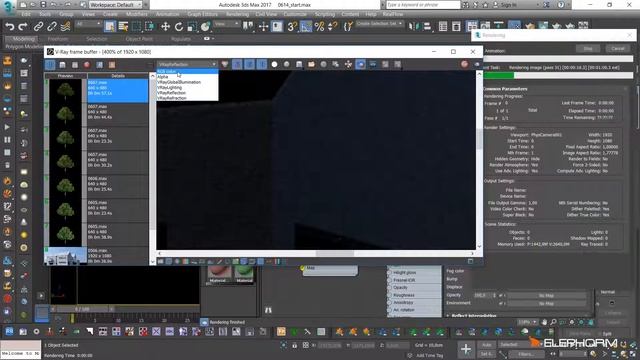Choose Alpha from channel list
This screenshot has height=360, width=640.
pos(187,77)
